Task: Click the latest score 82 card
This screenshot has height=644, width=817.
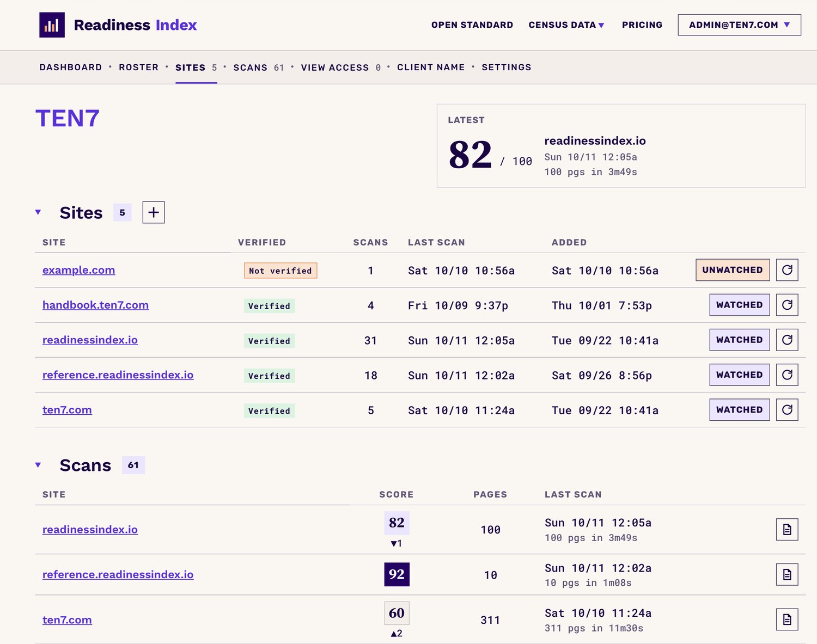Action: (621, 146)
